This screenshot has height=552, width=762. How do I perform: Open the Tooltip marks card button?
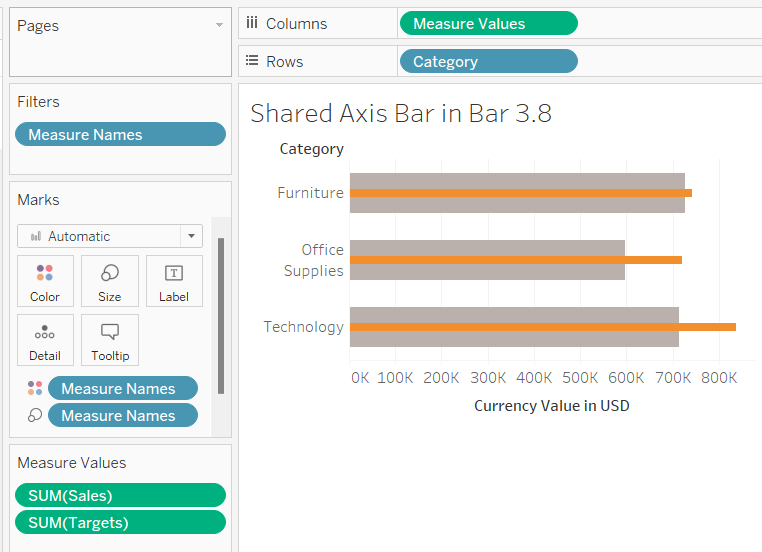pyautogui.click(x=110, y=340)
